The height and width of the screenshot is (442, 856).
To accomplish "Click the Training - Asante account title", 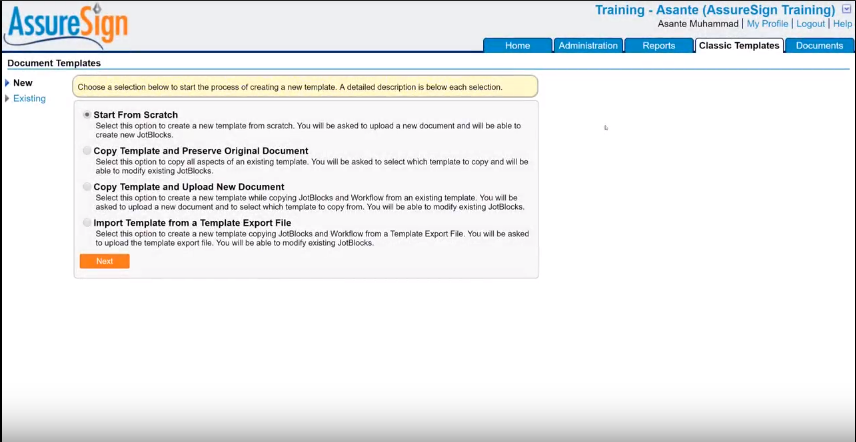I will (714, 10).
